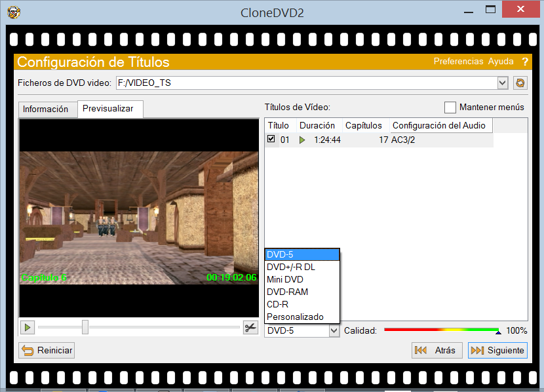The image size is (544, 392).
Task: Play the video preview
Action: coord(28,328)
